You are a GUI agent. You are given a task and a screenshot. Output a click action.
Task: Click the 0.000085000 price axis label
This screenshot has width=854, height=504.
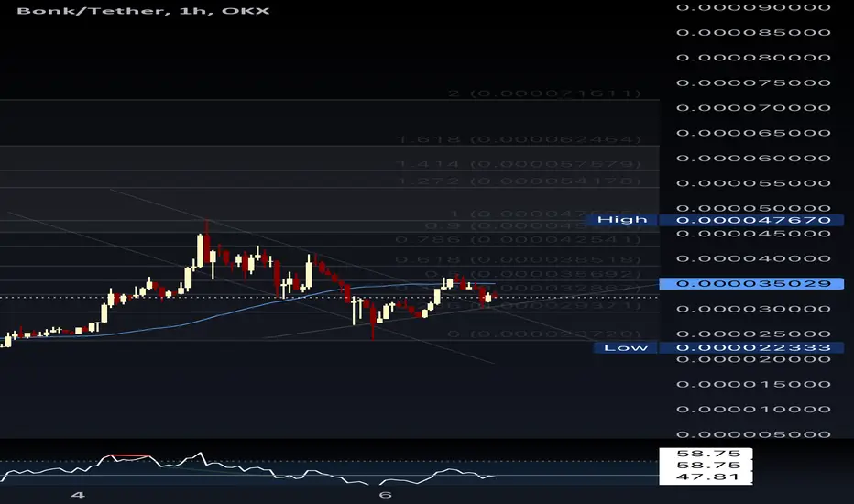pos(753,32)
